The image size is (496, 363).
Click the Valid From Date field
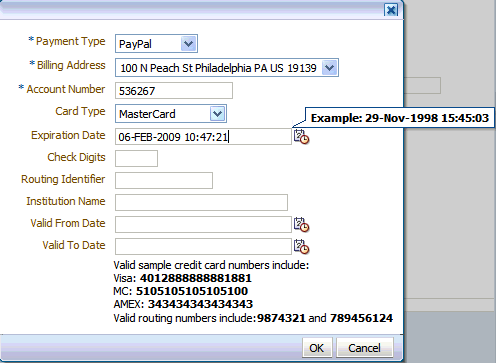click(x=203, y=224)
